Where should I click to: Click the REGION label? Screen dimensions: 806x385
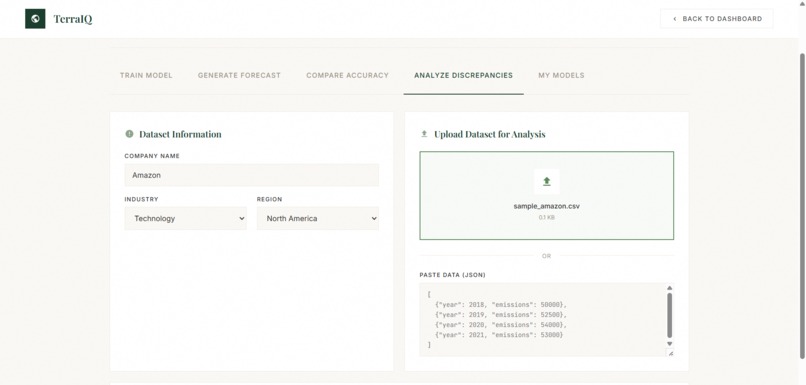269,199
